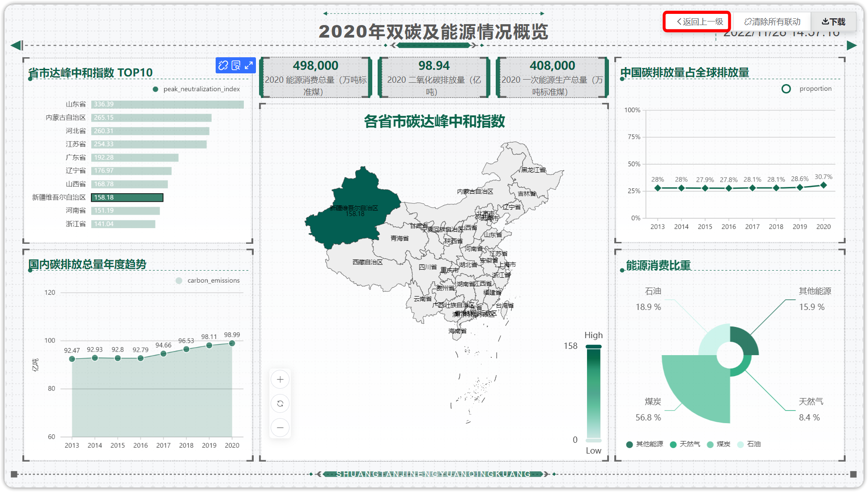868x492 pixels.
Task: Toggle the proportion legend in global share chart
Action: tap(806, 89)
